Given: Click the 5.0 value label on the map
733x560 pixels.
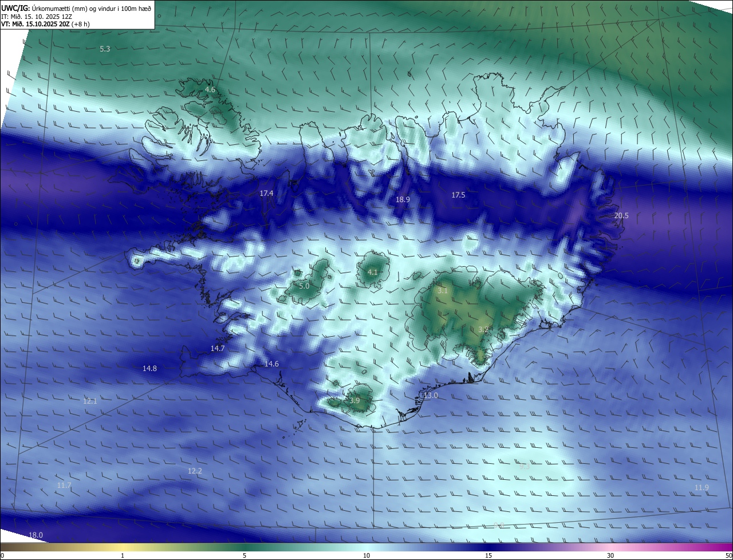Looking at the screenshot, I should pyautogui.click(x=304, y=286).
